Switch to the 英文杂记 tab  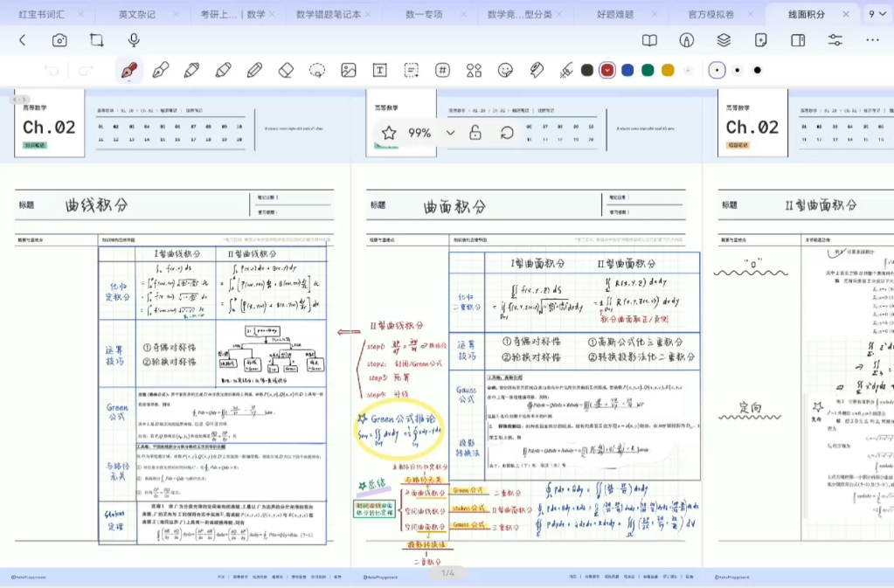137,14
